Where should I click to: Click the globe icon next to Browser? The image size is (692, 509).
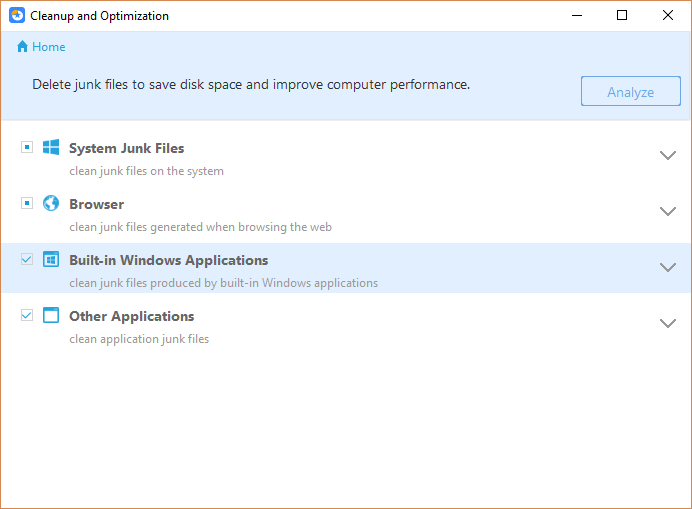(51, 204)
